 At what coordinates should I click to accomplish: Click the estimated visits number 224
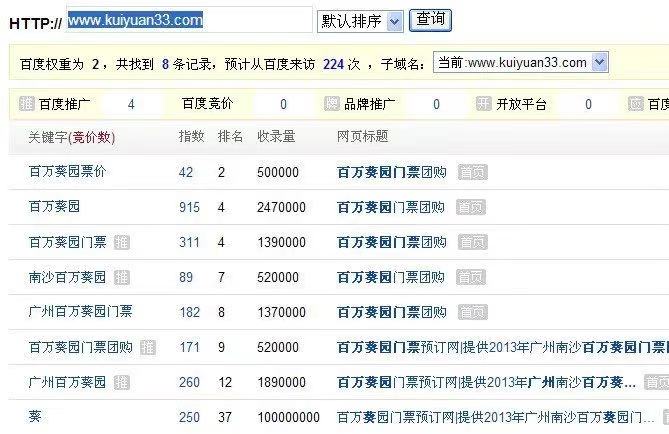coord(333,64)
